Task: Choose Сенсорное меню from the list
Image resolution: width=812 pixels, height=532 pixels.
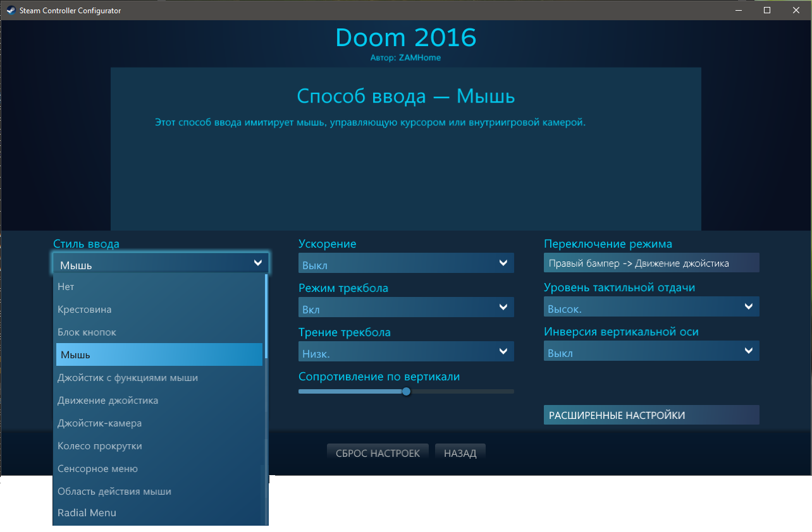Action: [159, 469]
